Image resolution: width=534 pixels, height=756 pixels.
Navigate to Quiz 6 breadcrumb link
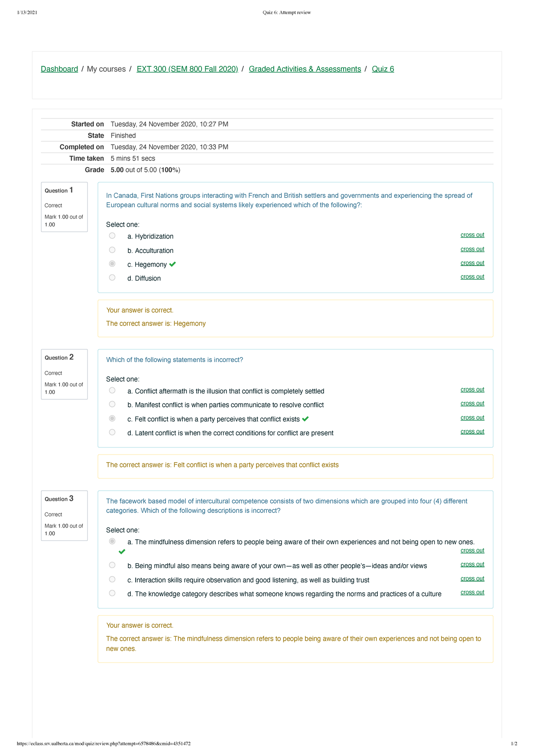pos(383,69)
